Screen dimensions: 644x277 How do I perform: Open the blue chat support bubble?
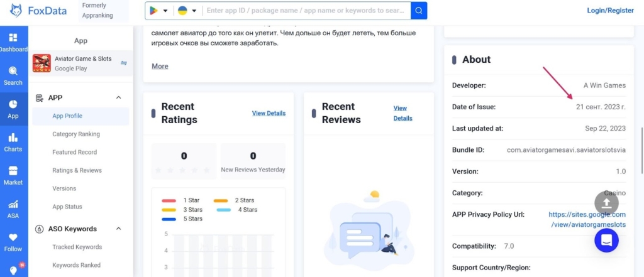pos(606,240)
